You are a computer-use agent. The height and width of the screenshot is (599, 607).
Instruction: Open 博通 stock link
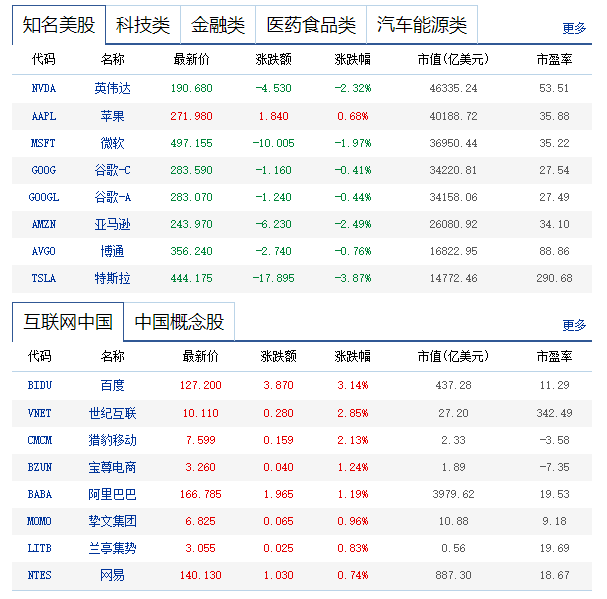(112, 251)
